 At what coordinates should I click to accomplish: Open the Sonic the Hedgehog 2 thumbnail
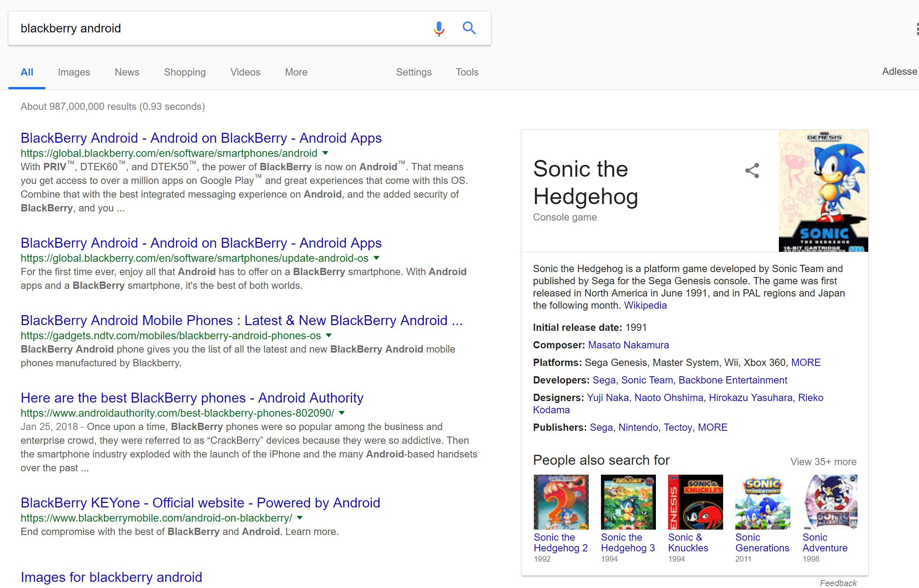pos(561,502)
